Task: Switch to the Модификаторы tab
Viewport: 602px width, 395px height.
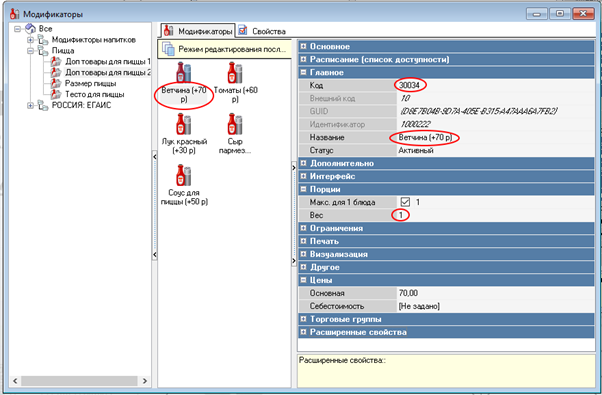Action: (198, 31)
